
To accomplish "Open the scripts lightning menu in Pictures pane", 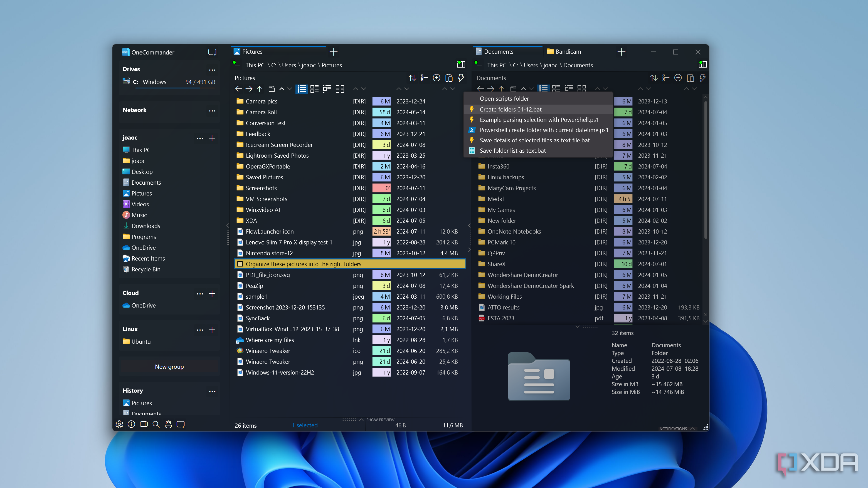I will tap(461, 78).
